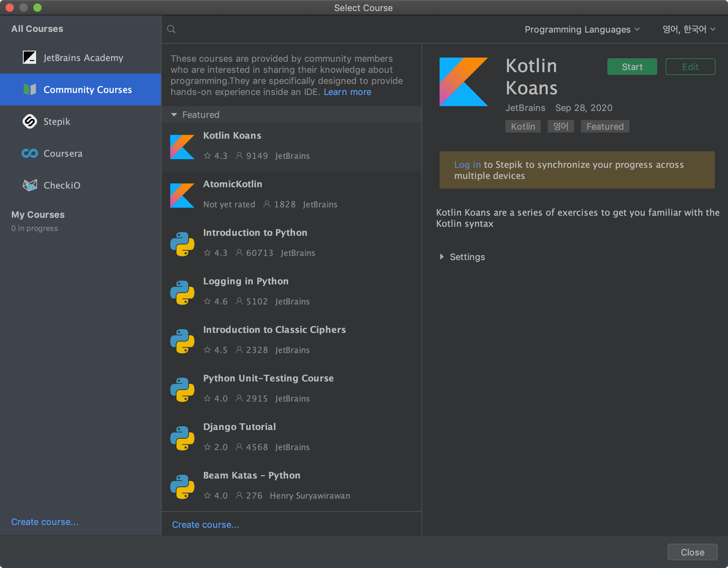Click Create course link in sidebar

[x=45, y=522]
